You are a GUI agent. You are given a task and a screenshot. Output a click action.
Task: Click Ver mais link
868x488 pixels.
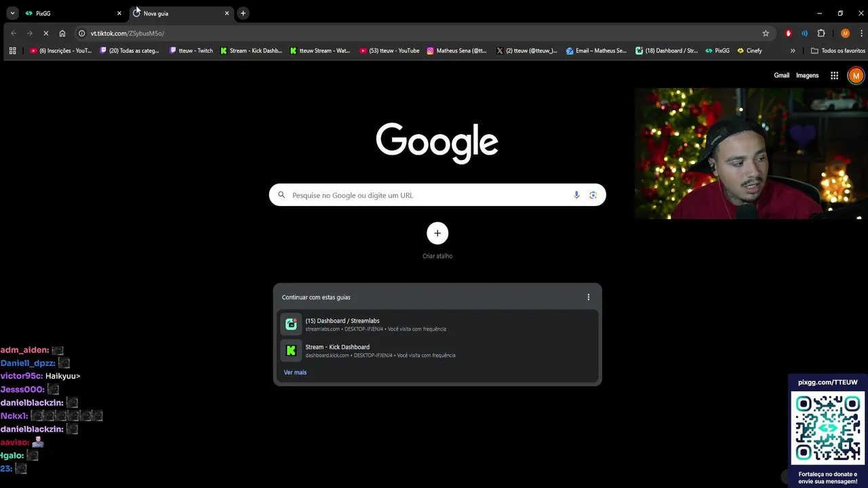click(295, 372)
